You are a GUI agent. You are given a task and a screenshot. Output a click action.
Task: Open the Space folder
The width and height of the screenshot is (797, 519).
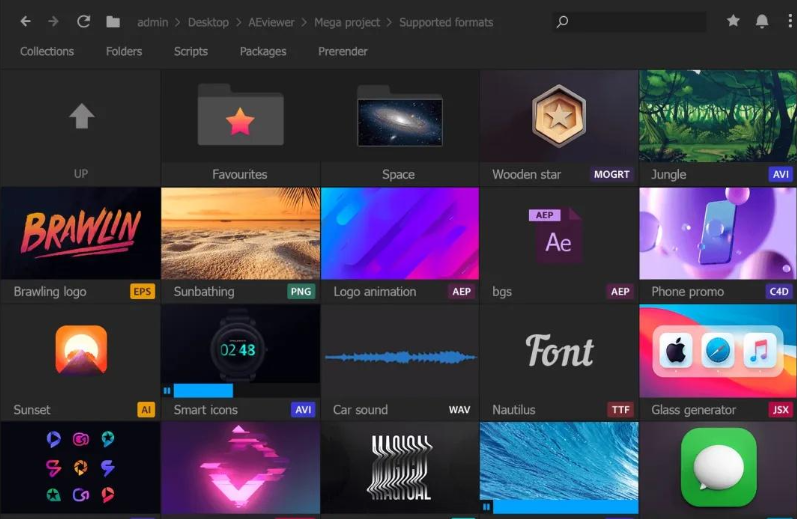point(399,120)
